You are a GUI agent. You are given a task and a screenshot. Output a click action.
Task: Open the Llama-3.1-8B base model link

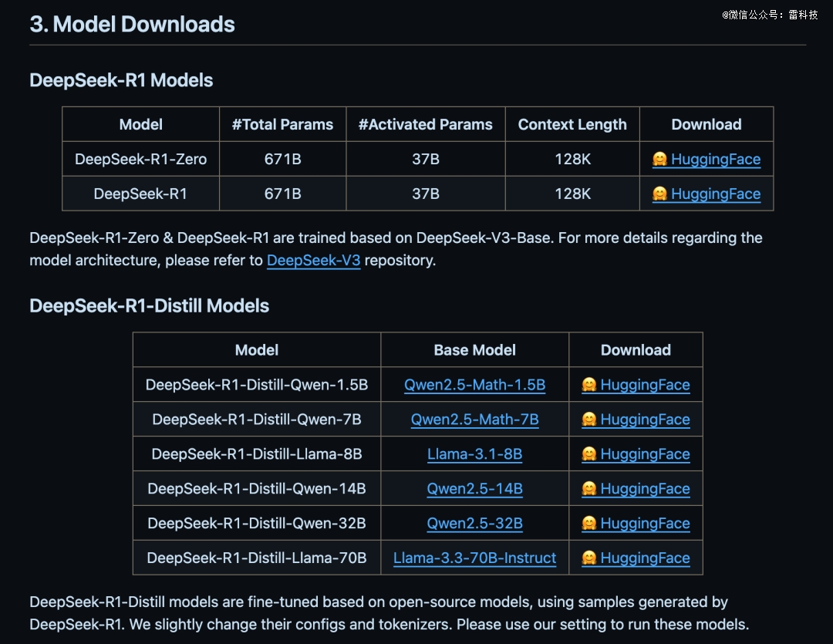[x=475, y=453]
